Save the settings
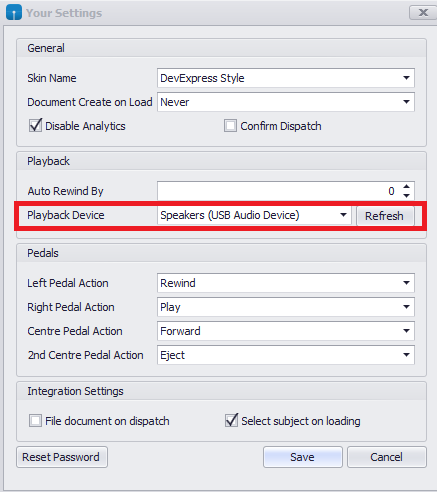This screenshot has height=492, width=437. [303, 457]
